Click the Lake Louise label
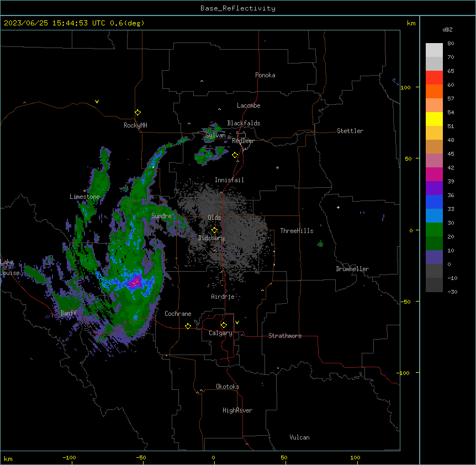The height and width of the screenshot is (465, 476). pyautogui.click(x=9, y=267)
